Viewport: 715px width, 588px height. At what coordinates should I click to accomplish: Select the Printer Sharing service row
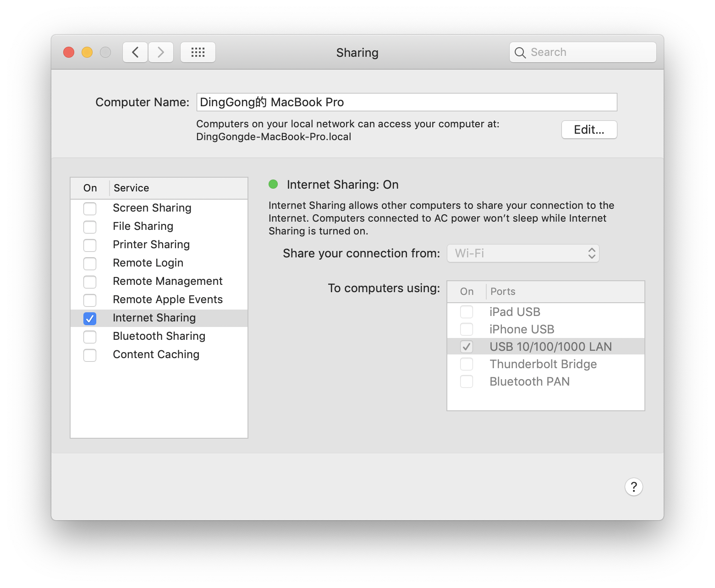pos(151,245)
